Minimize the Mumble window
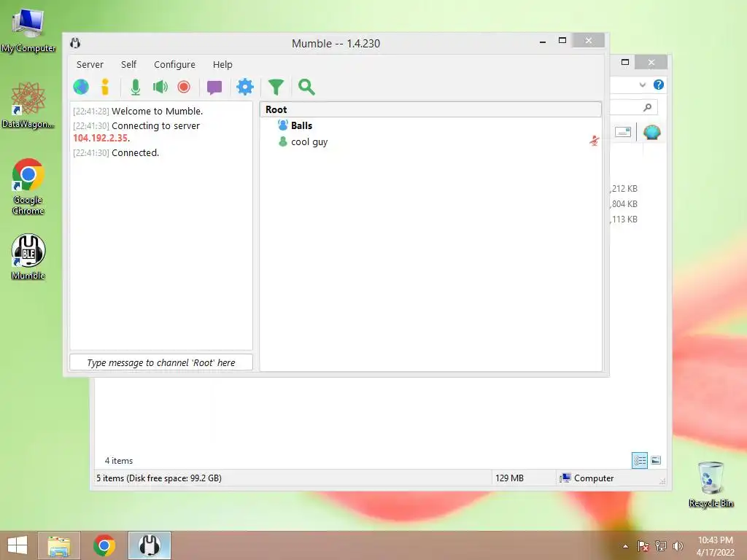 543,42
